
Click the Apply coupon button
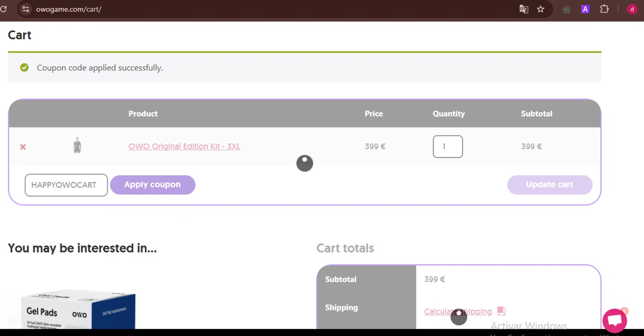(x=152, y=185)
